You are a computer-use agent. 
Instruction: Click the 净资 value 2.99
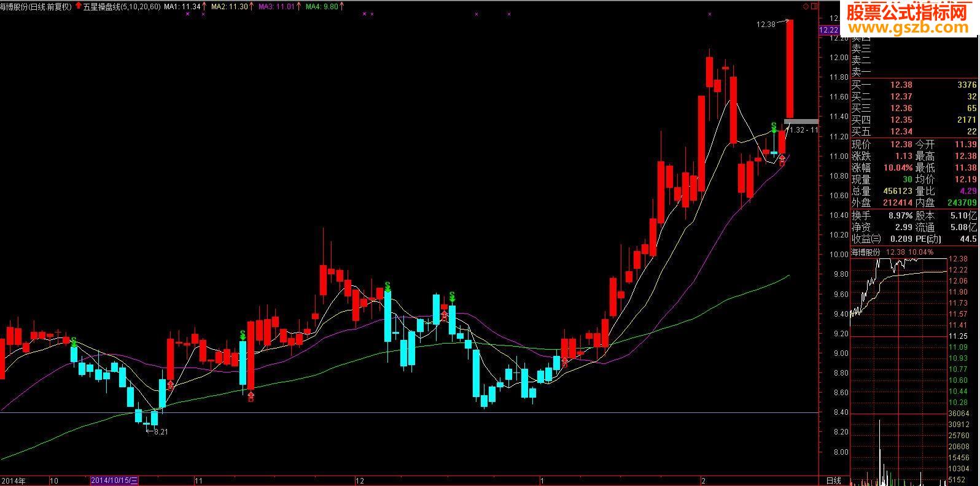905,227
